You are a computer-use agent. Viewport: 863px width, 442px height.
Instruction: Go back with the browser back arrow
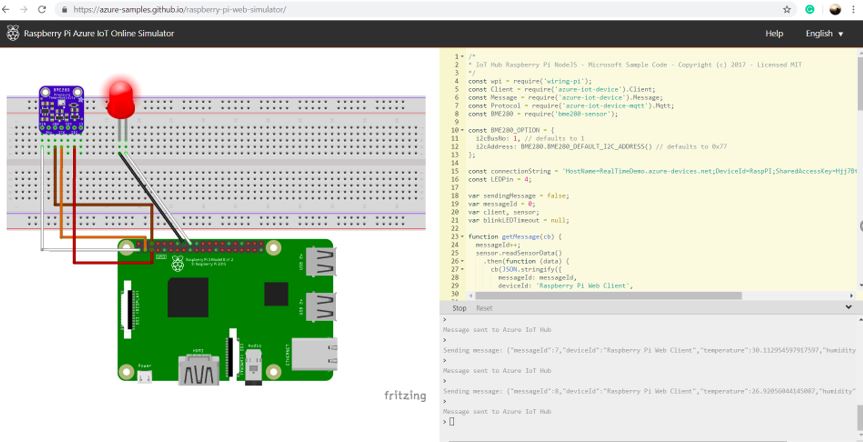[x=6, y=9]
